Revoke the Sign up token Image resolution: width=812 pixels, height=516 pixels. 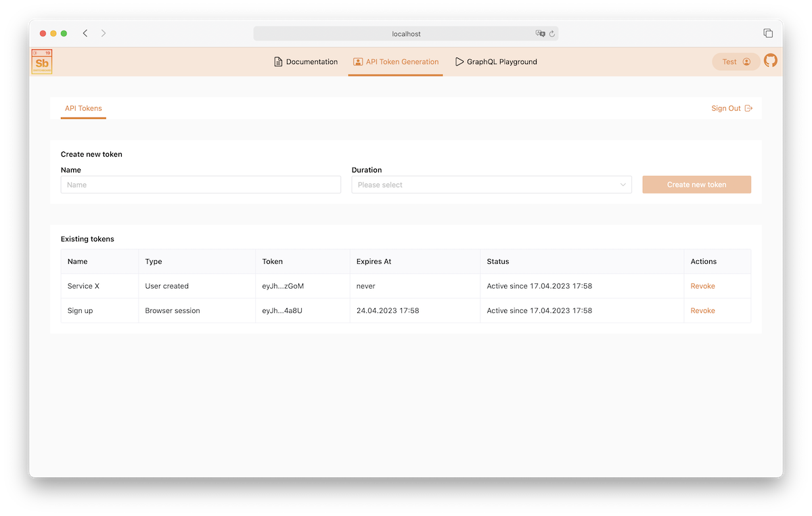click(x=702, y=310)
